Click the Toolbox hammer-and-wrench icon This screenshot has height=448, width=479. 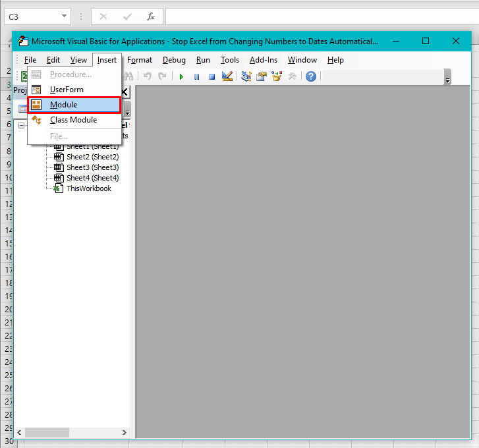pyautogui.click(x=293, y=76)
